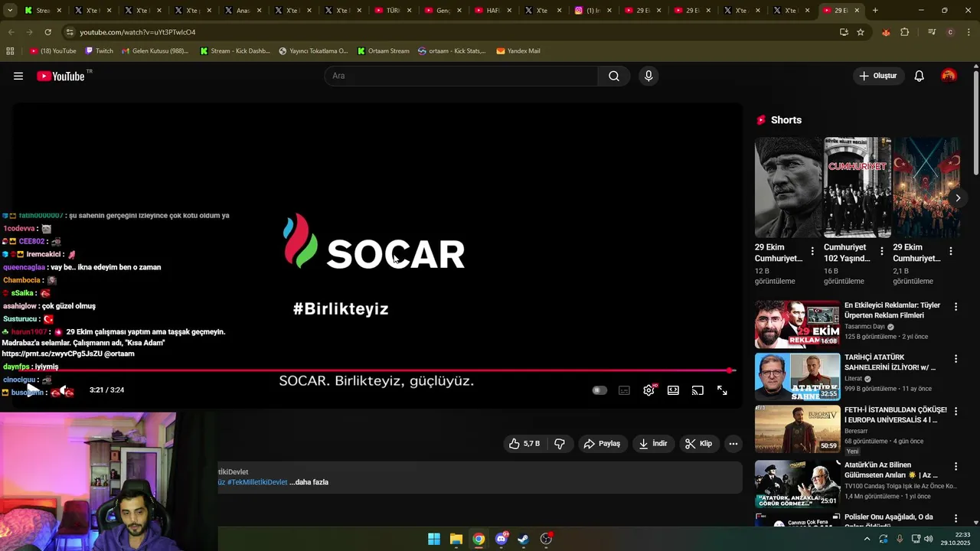Play the video

[31, 390]
